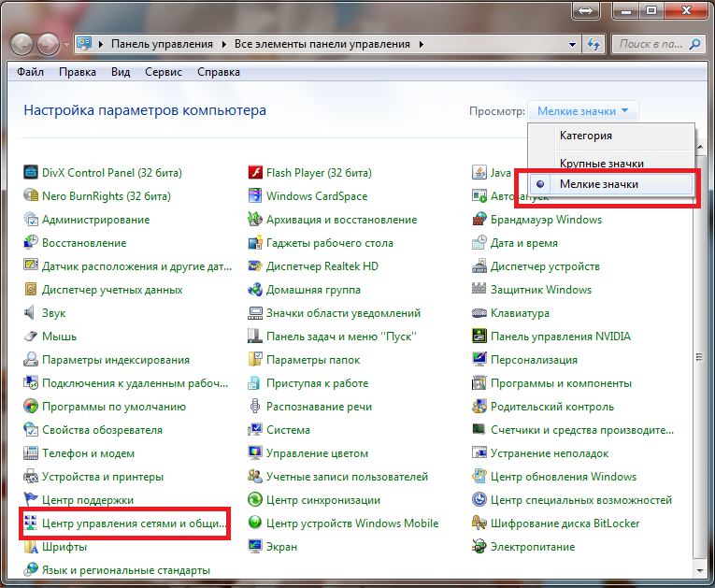Click the Диспетчер устройств icon

tap(479, 265)
